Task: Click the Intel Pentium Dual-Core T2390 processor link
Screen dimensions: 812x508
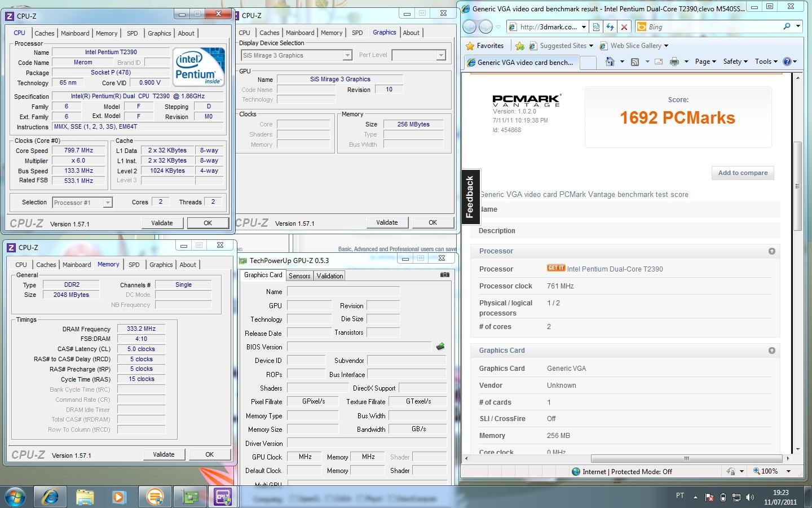Action: click(x=615, y=269)
